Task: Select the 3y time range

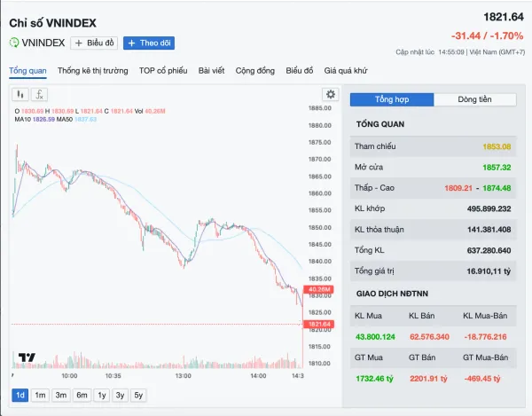Action: 120,395
